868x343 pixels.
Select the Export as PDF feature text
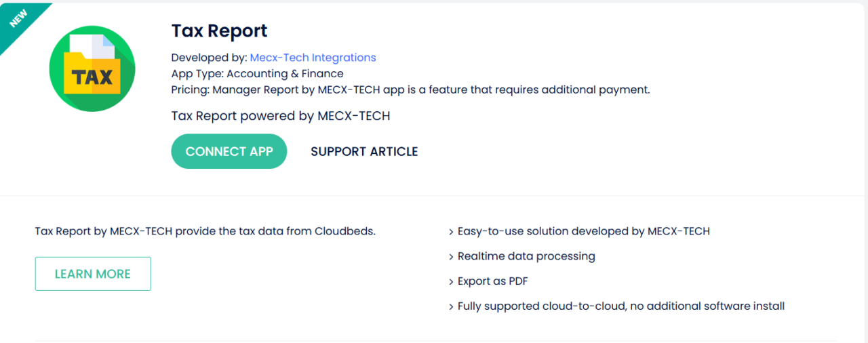tap(492, 281)
